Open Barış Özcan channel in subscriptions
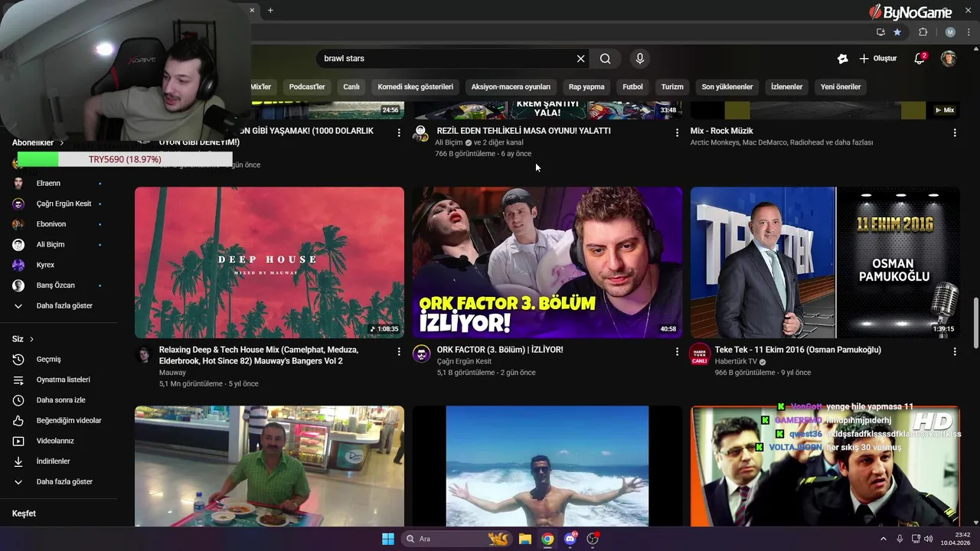The width and height of the screenshot is (980, 551). tap(59, 285)
